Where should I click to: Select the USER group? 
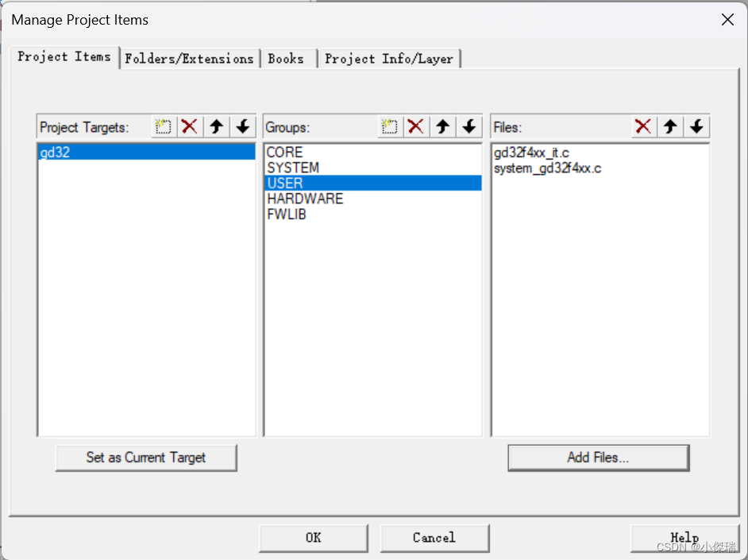[372, 183]
